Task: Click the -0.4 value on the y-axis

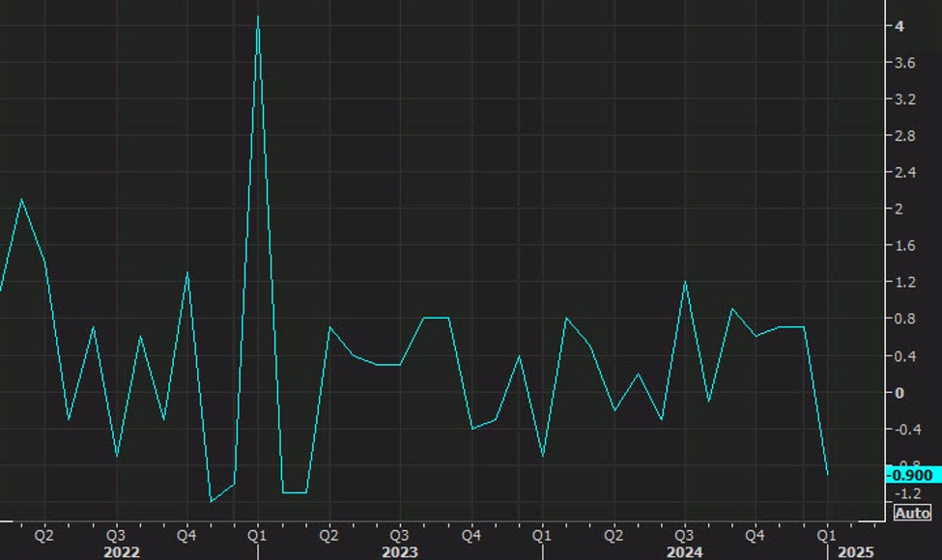Action: point(905,430)
